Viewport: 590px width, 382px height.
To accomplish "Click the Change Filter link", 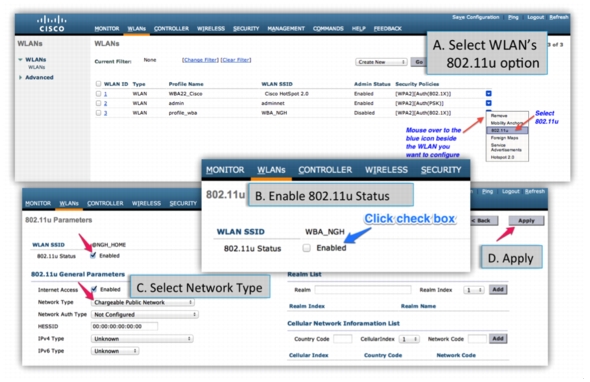I will (x=200, y=60).
